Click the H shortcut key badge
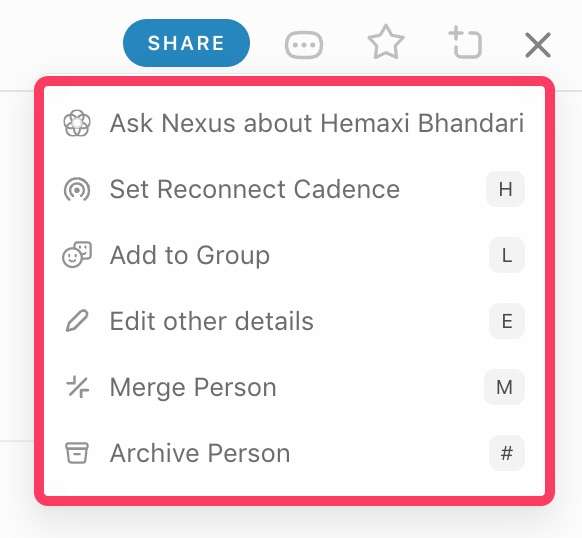Image resolution: width=582 pixels, height=538 pixels. tap(506, 189)
